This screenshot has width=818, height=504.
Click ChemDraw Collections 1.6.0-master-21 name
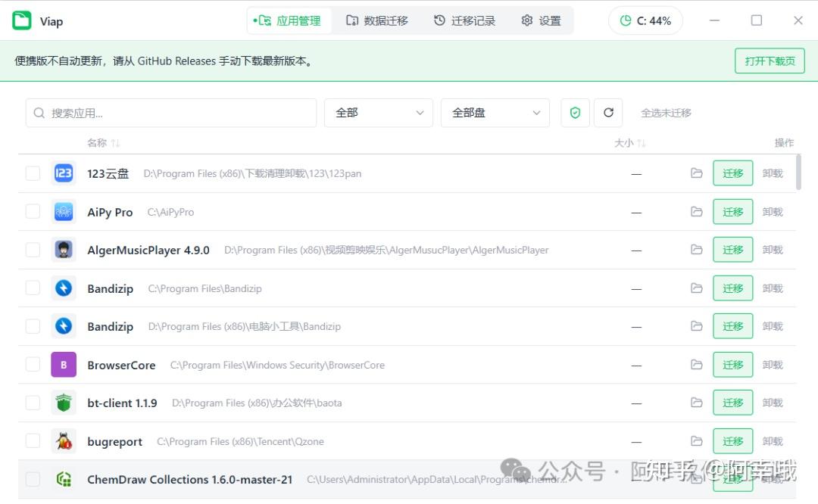[190, 480]
